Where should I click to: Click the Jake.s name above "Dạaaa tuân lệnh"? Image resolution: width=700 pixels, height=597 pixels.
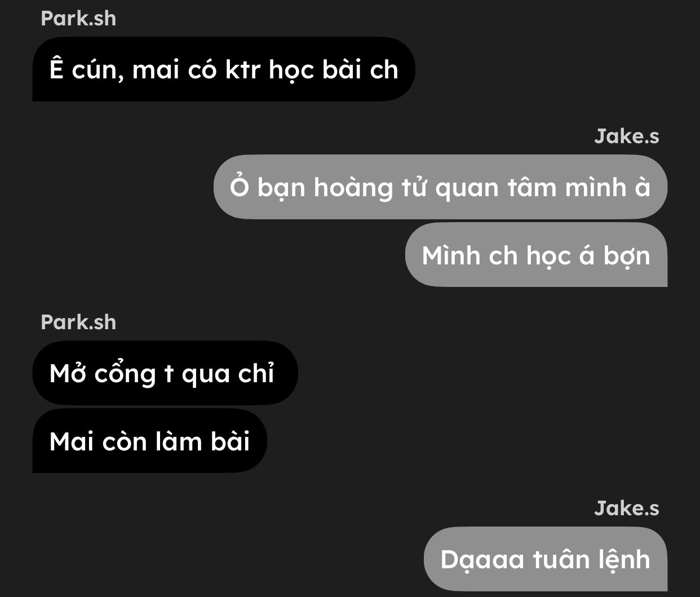click(626, 508)
